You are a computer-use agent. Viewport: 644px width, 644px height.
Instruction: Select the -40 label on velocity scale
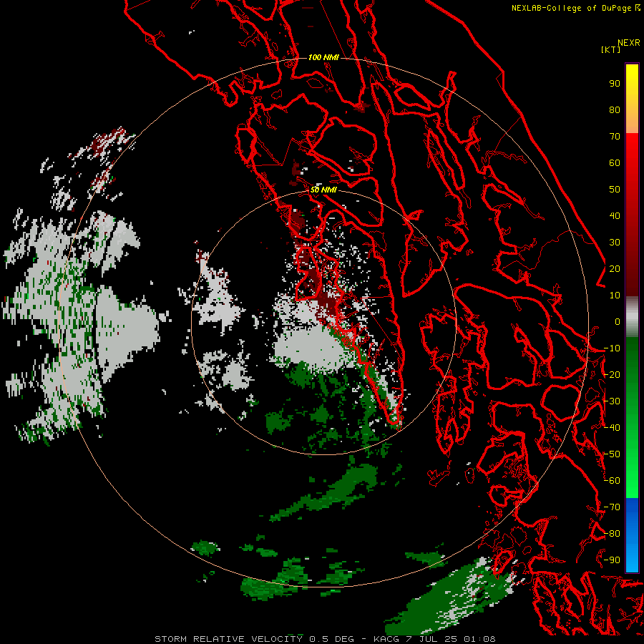click(612, 428)
